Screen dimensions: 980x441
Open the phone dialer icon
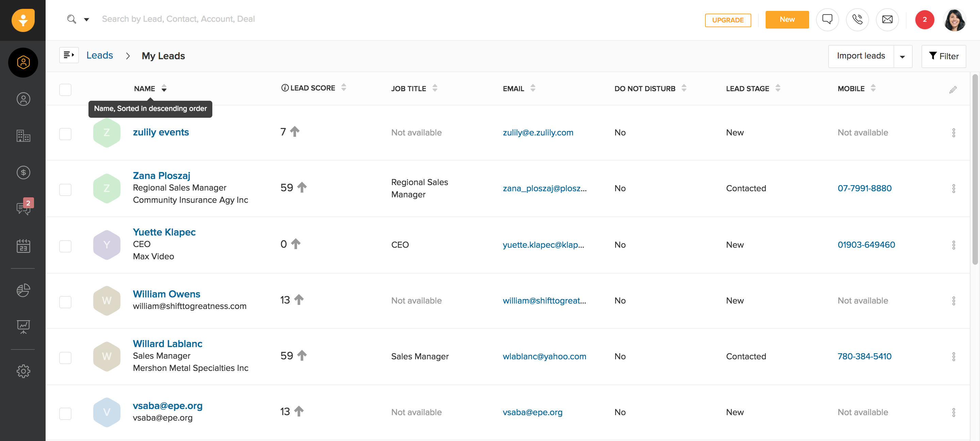point(857,19)
